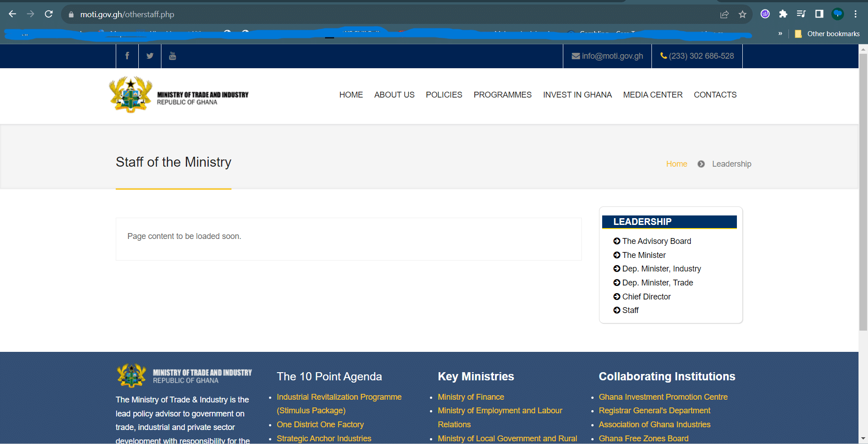Image resolution: width=868 pixels, height=444 pixels.
Task: Open The Advisory Board sidebar link
Action: (x=656, y=241)
